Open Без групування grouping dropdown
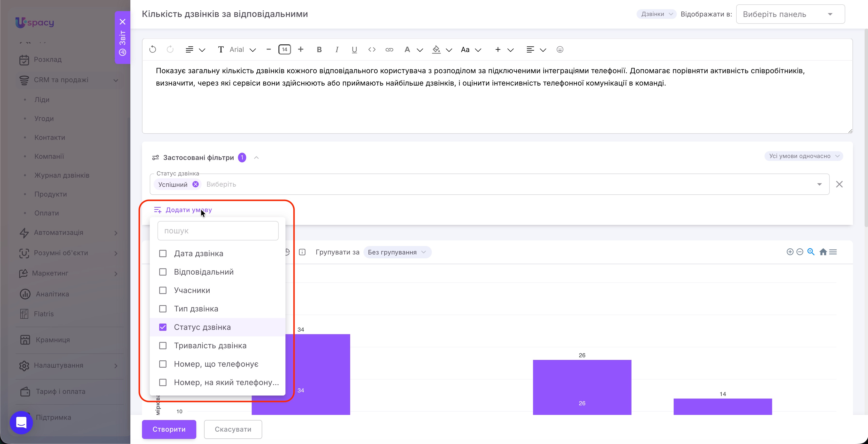Image resolution: width=868 pixels, height=444 pixels. click(397, 252)
